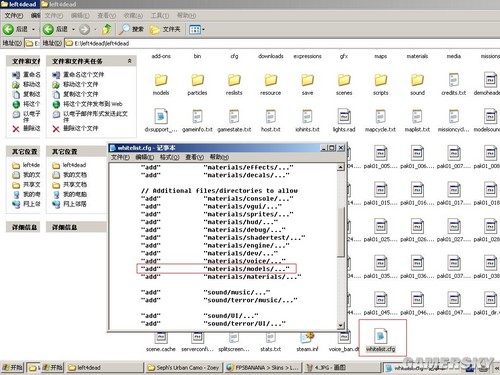Switch to FPSBANANA Skins taskbar window
The width and height of the screenshot is (500, 375).
pos(264,368)
